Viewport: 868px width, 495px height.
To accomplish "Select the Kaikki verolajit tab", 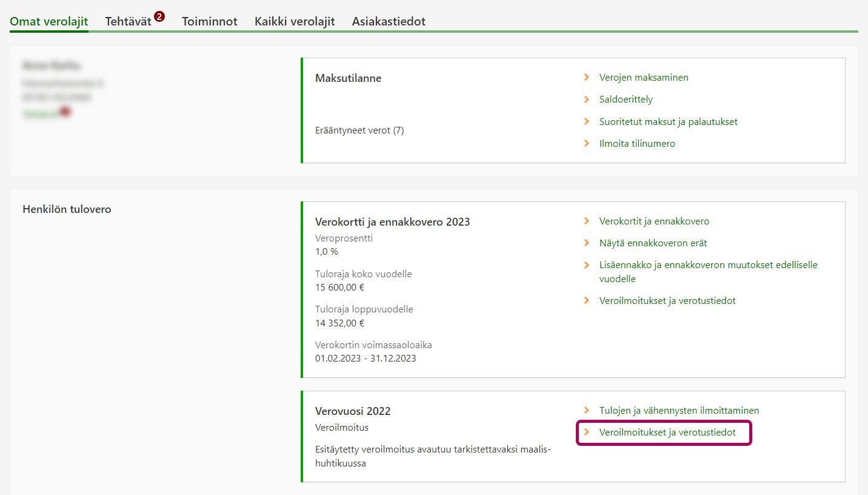I will [295, 21].
